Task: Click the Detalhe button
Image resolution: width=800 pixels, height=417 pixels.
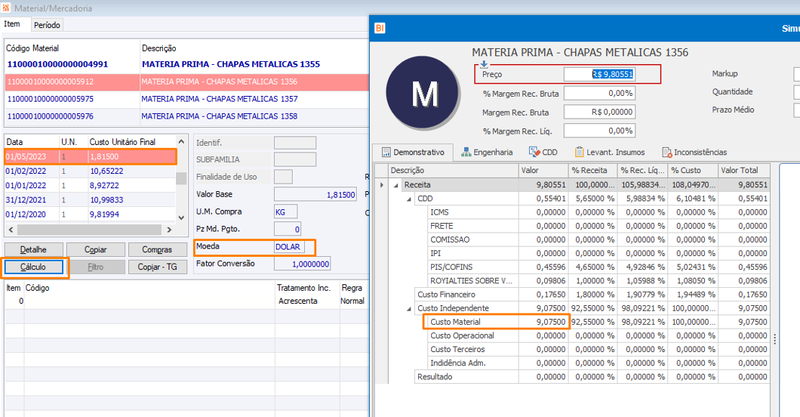Action: (33, 250)
